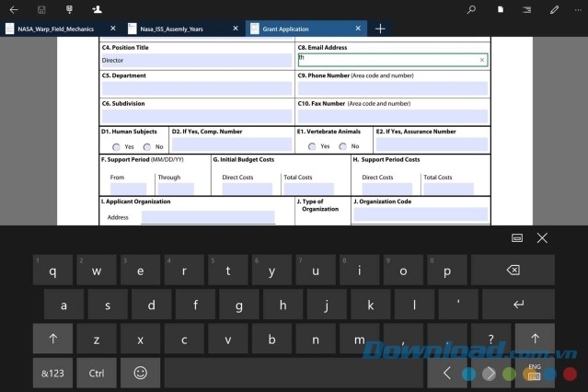Viewport: 588px width, 392px height.
Task: Tap the backspace key on the keyboard
Action: tap(513, 271)
